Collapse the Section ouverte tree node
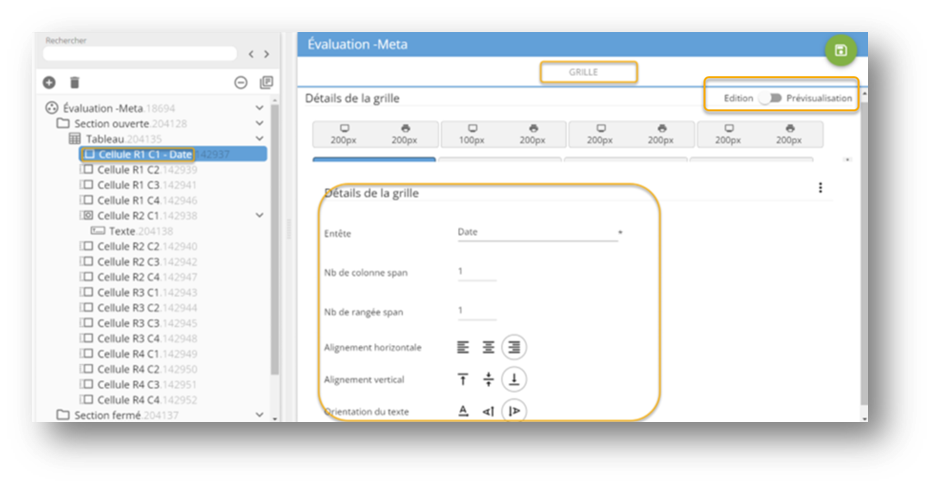Viewport: 933px width, 487px height. point(260,123)
